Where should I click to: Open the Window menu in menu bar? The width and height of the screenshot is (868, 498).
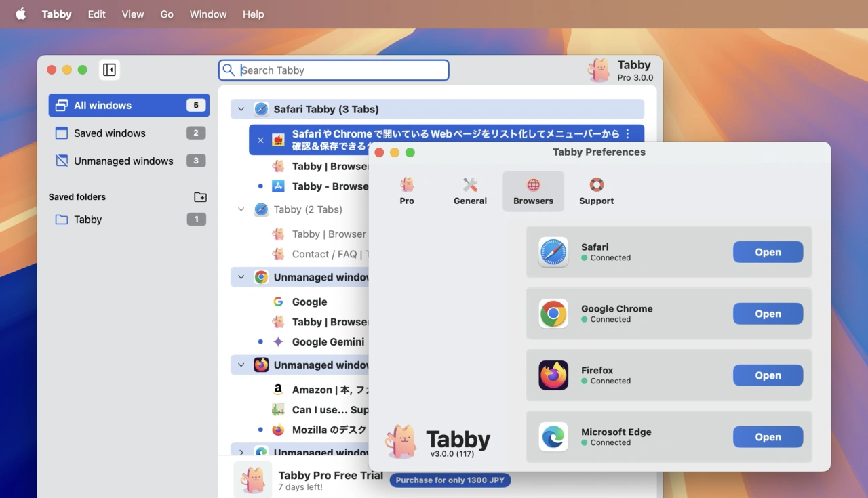click(208, 14)
